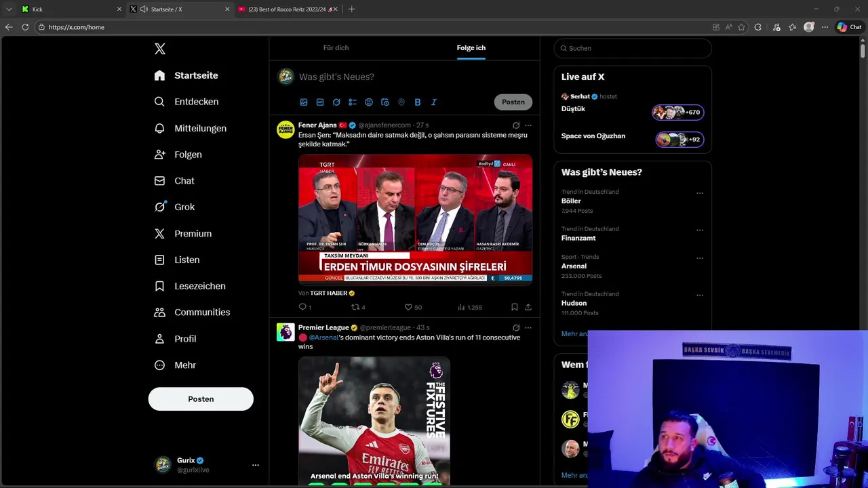
Task: Open Mitteilungen notifications
Action: [x=190, y=128]
